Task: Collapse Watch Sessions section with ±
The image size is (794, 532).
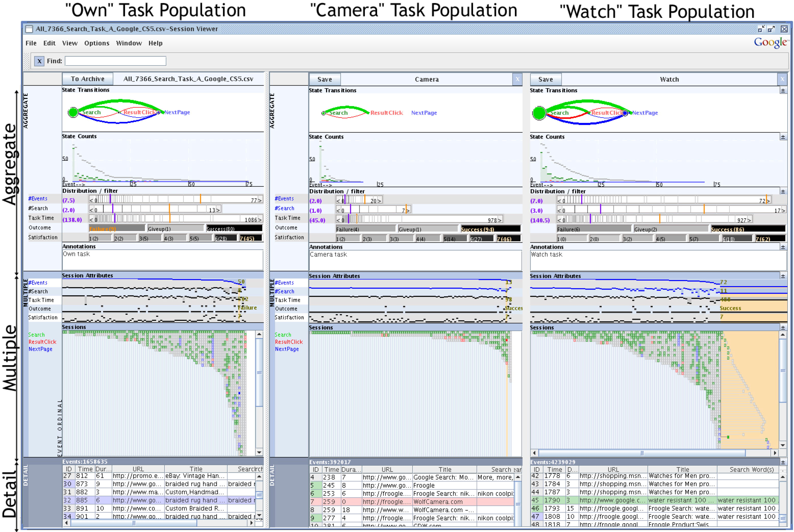Action: 783,328
